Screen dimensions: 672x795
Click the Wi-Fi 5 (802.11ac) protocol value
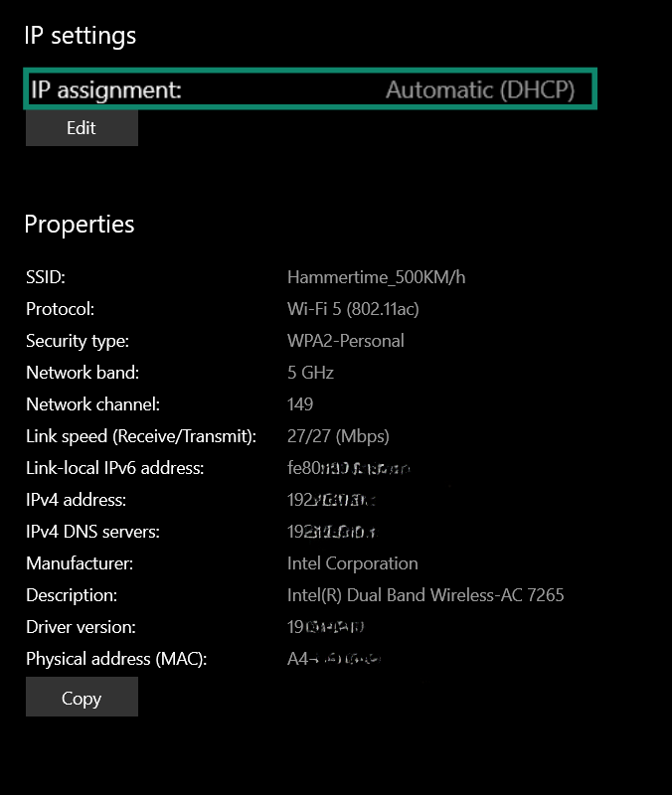[353, 309]
